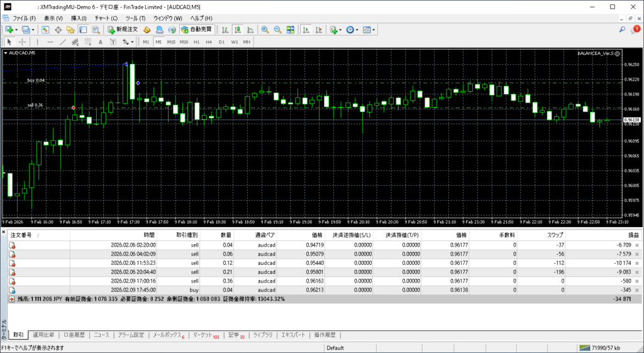Select the H1 timeframe button

click(196, 42)
